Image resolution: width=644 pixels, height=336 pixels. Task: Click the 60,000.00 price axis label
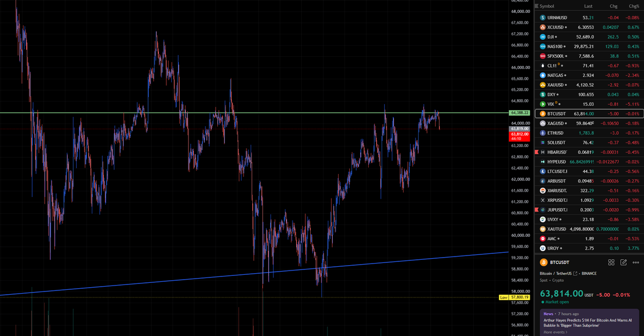520,235
